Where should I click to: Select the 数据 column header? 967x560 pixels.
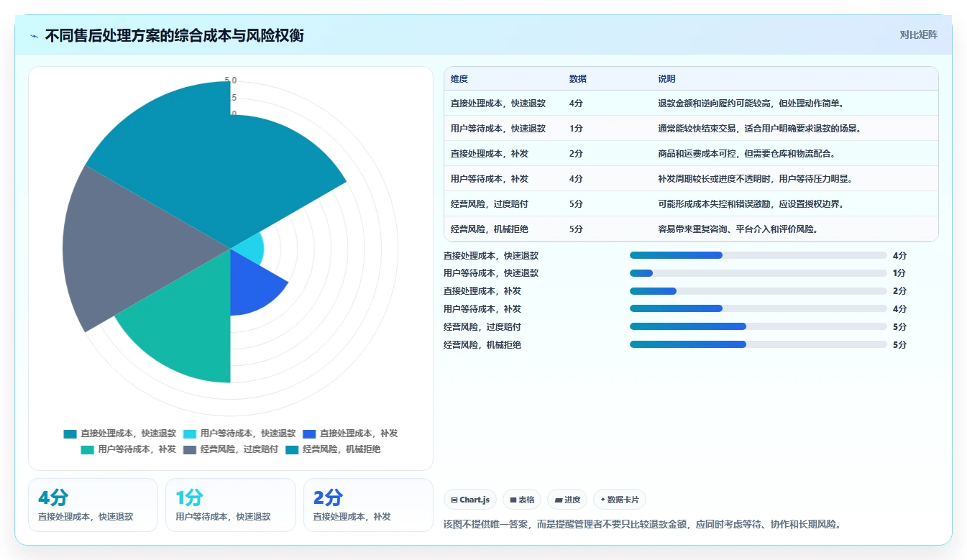point(578,79)
